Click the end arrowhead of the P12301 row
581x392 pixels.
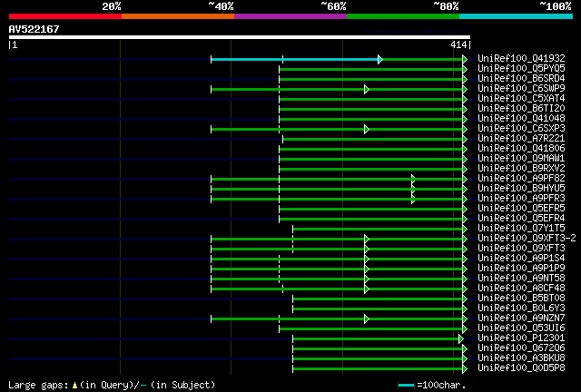click(x=461, y=339)
